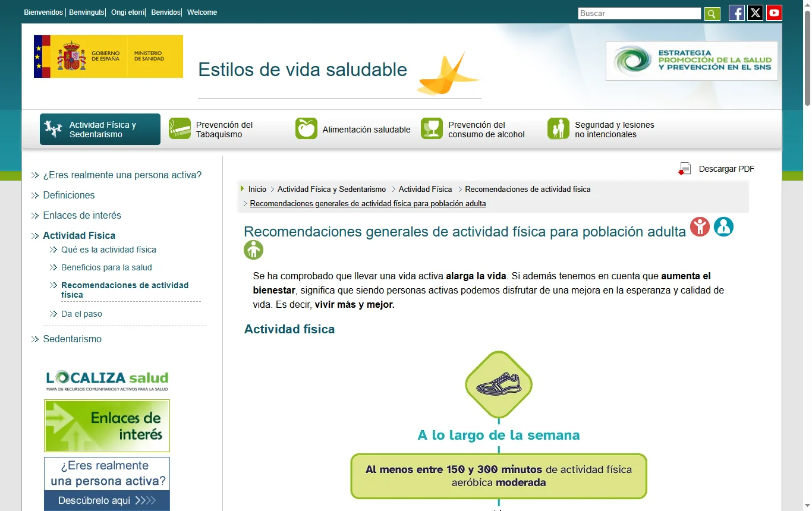
Task: Open Enlaces de interés sidebar entry
Action: (82, 216)
